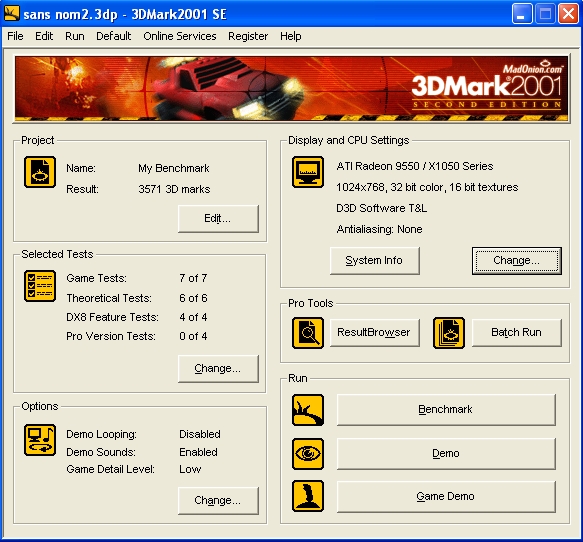
Task: Click Change button under Selected Tests
Action: 218,368
